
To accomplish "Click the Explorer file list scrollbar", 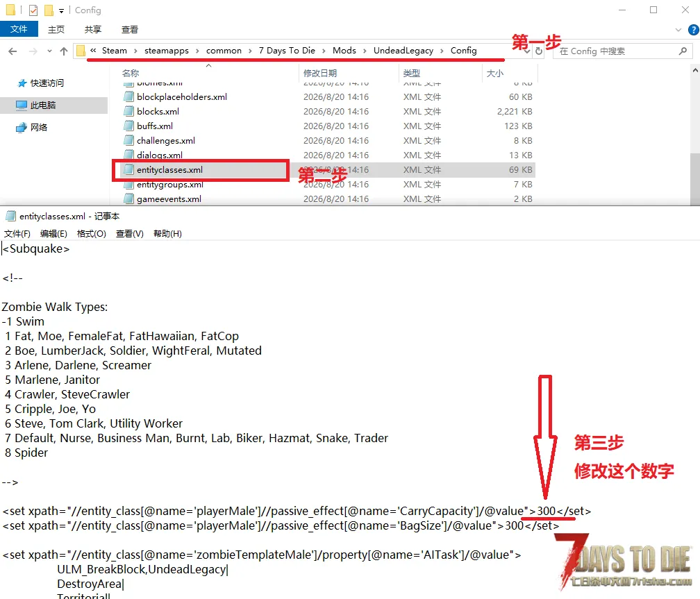I will point(694,178).
